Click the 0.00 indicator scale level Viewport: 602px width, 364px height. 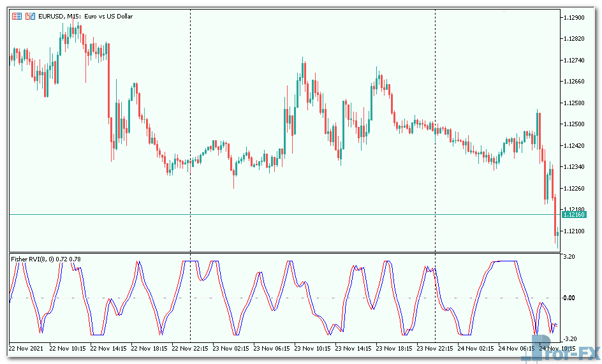coord(569,298)
